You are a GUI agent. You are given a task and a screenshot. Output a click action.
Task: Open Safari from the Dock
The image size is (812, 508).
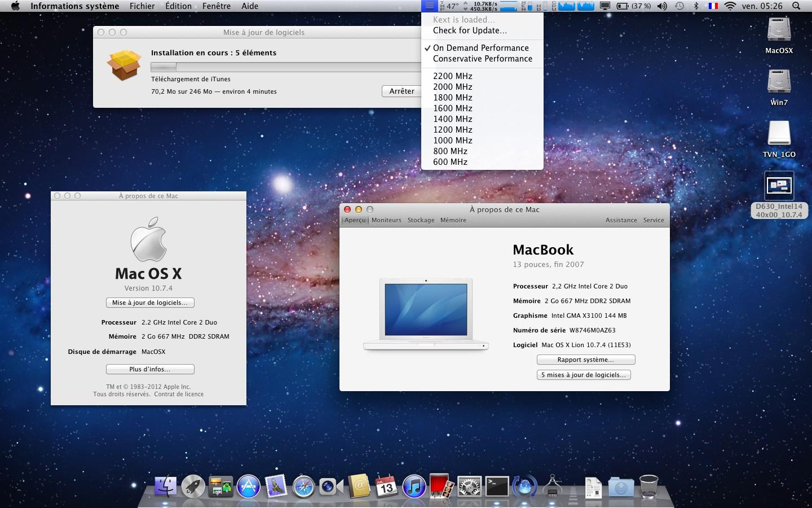tap(304, 486)
